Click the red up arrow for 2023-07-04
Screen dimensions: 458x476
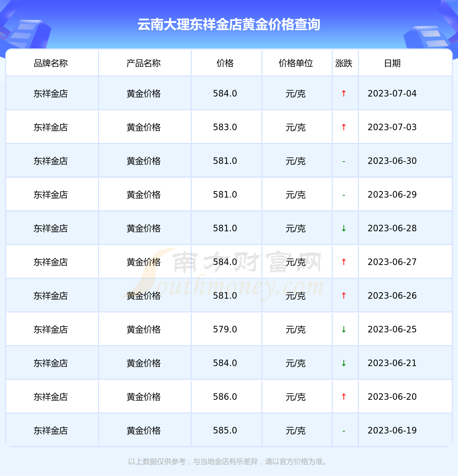click(344, 94)
